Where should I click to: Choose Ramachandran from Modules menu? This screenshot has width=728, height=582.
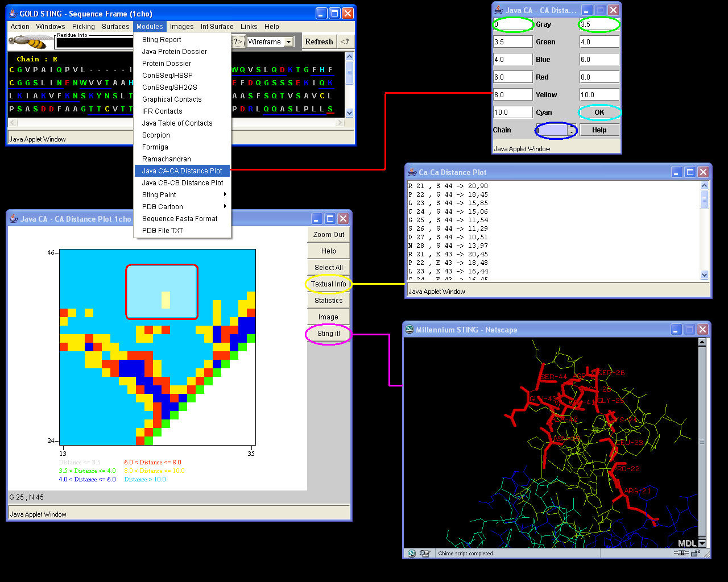pyautogui.click(x=182, y=159)
